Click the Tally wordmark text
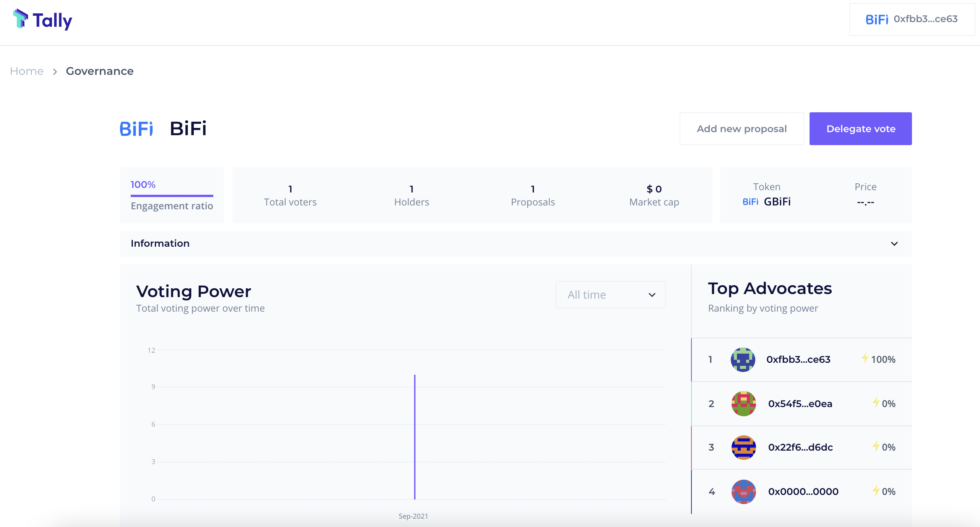This screenshot has height=527, width=980. [52, 21]
